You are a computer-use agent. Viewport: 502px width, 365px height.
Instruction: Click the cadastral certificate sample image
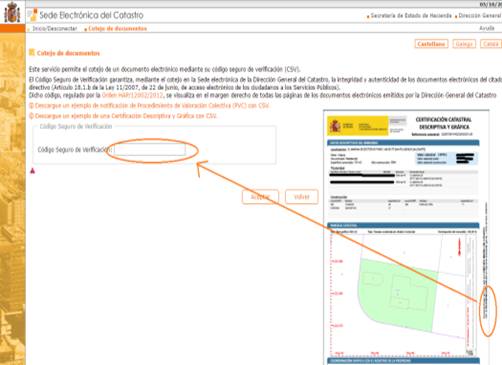pos(406,237)
